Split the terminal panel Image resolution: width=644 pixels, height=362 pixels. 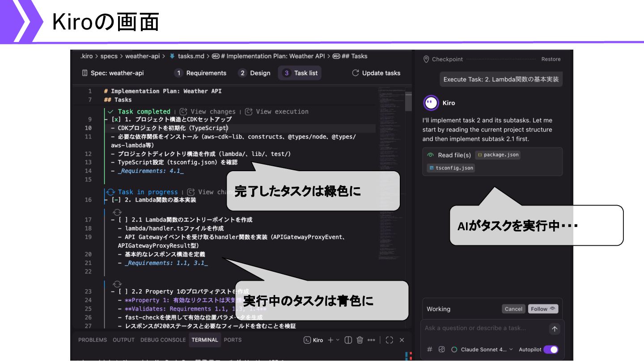[348, 340]
